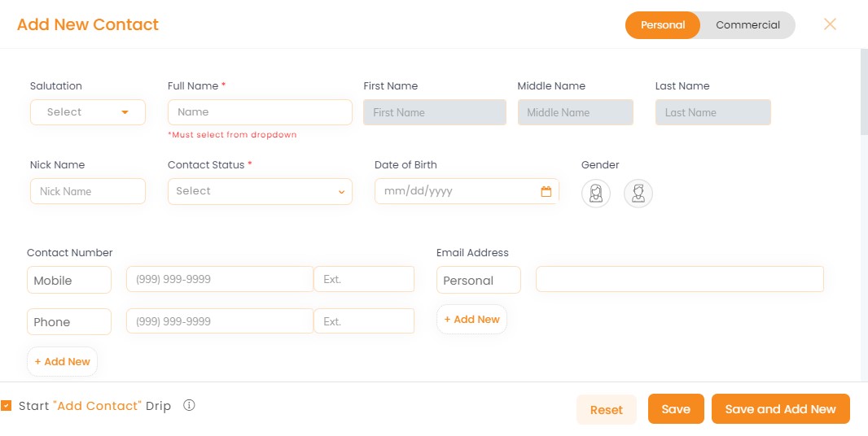Click the Save and Add New button

(x=781, y=409)
